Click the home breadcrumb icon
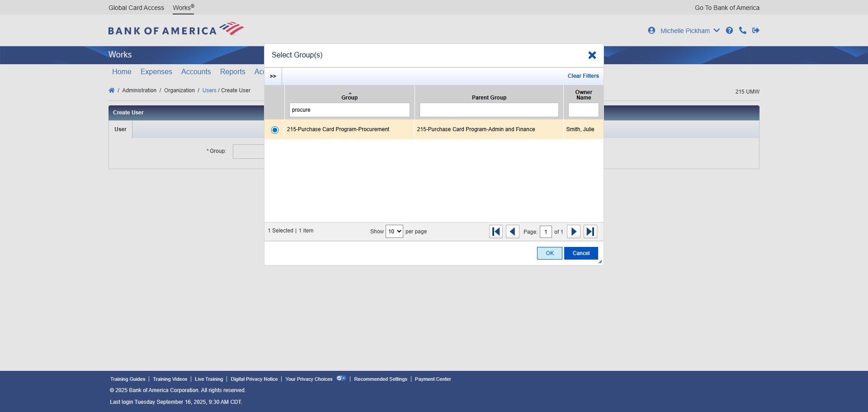This screenshot has width=868, height=412. 112,90
